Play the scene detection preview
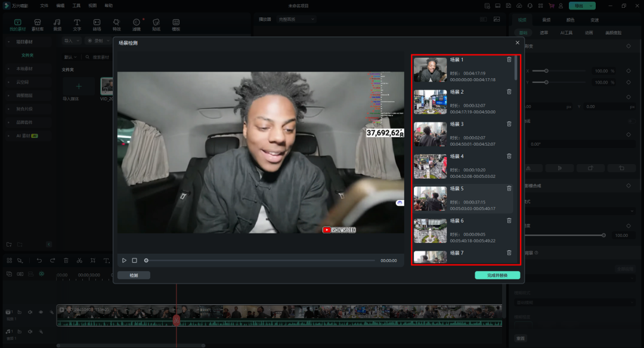Image resolution: width=644 pixels, height=348 pixels. 124,260
